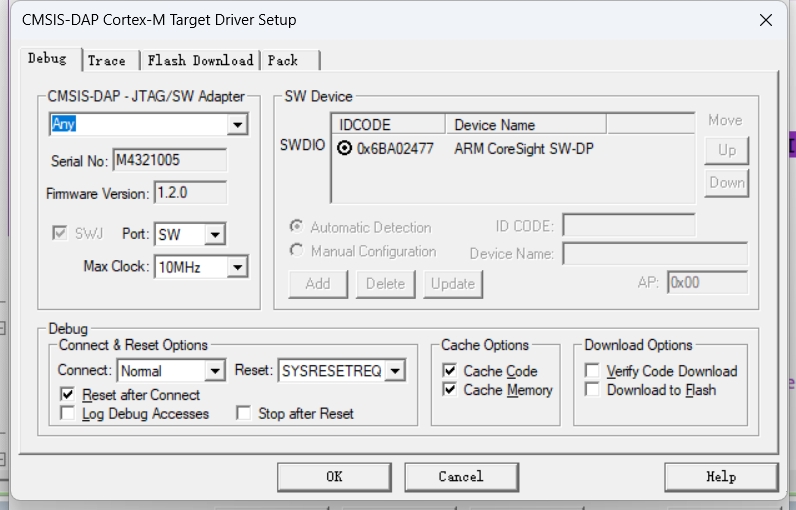Screen dimensions: 796x510
Task: Disable Cache Memory option
Action: (450, 390)
